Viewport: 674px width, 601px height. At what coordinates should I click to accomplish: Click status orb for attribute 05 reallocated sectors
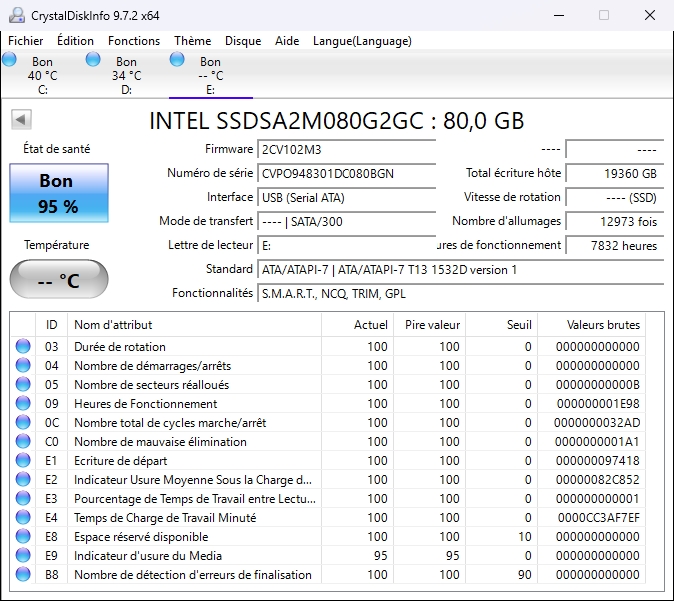tap(23, 385)
